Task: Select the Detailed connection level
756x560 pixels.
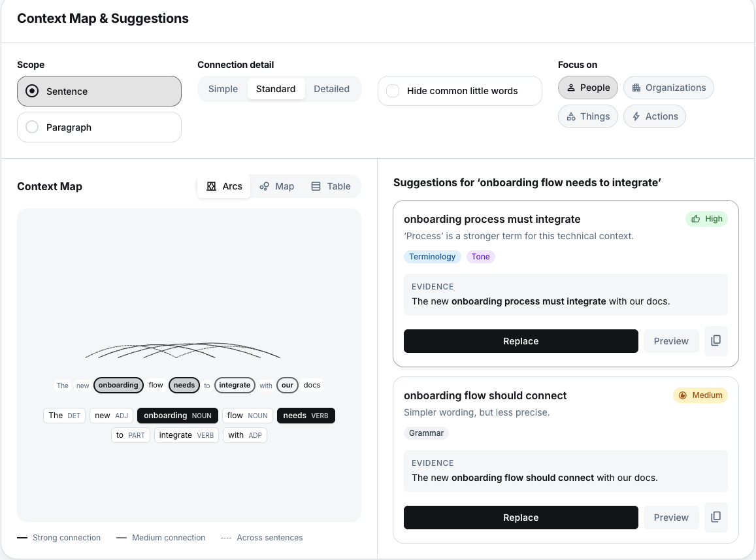Action: point(331,88)
